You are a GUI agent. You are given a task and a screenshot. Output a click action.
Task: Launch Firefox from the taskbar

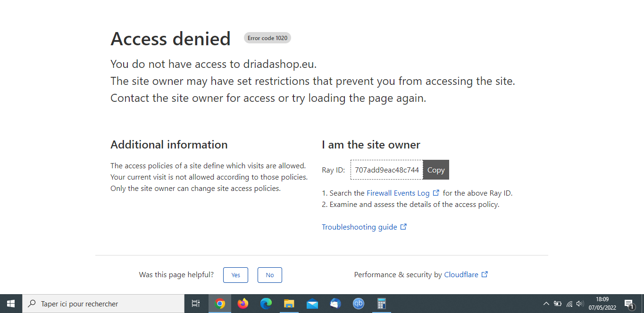(x=243, y=304)
